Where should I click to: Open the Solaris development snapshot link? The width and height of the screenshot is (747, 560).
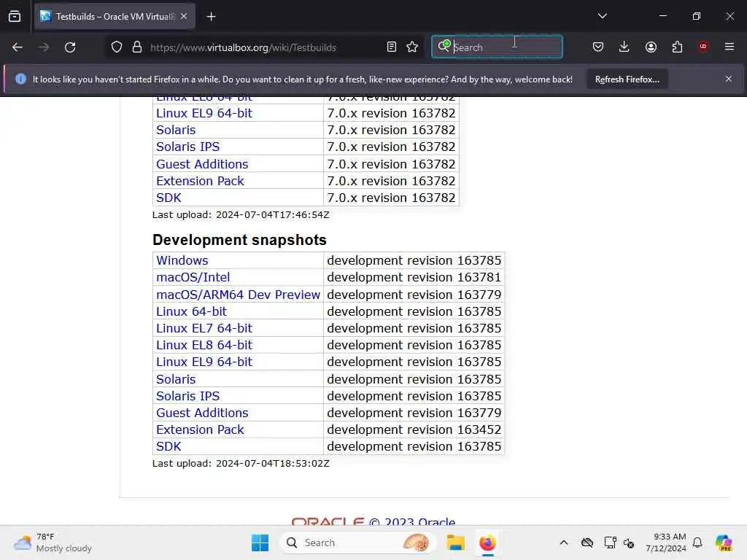point(176,379)
